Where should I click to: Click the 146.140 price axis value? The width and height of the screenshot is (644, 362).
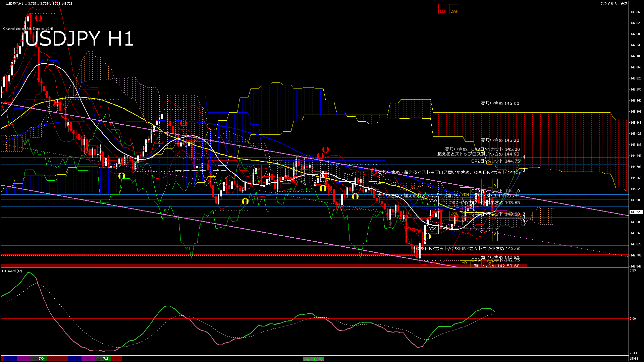(636, 101)
